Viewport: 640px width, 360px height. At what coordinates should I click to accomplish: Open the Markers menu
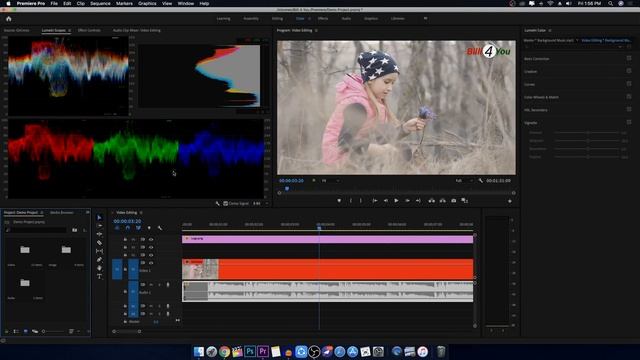tap(124, 3)
